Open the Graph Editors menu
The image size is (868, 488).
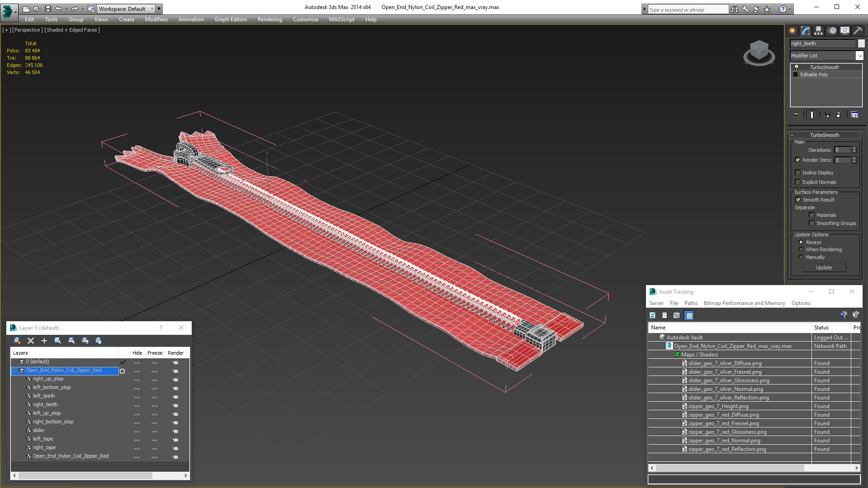click(x=231, y=19)
